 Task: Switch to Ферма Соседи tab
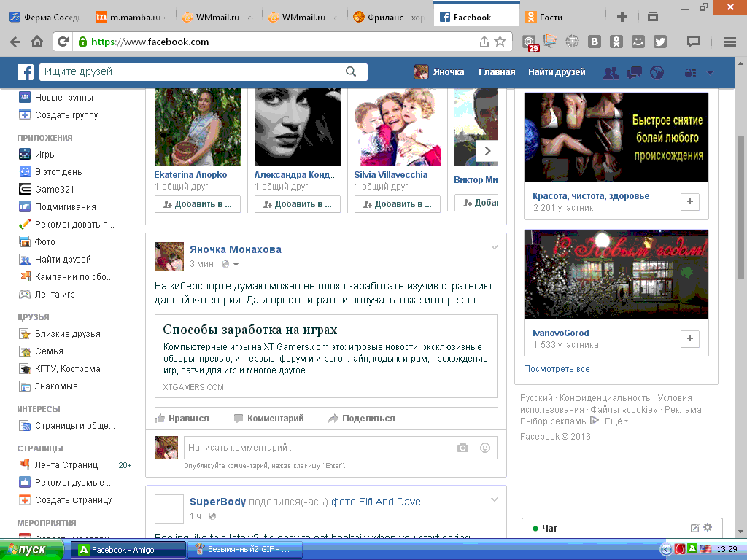[44, 17]
